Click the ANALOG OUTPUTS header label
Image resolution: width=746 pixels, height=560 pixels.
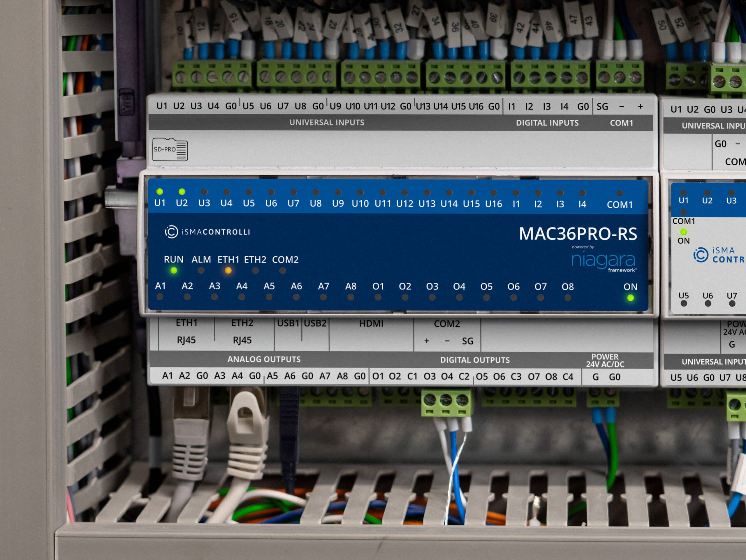pyautogui.click(x=264, y=360)
